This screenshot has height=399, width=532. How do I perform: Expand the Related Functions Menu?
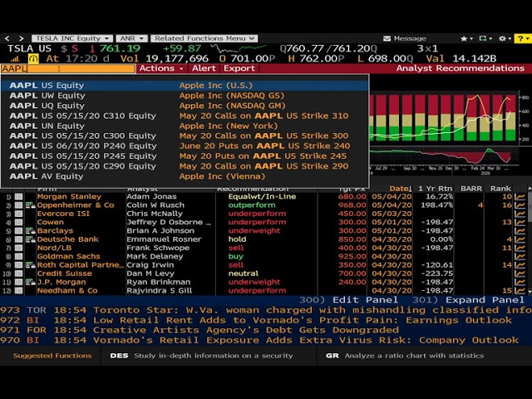pyautogui.click(x=204, y=39)
